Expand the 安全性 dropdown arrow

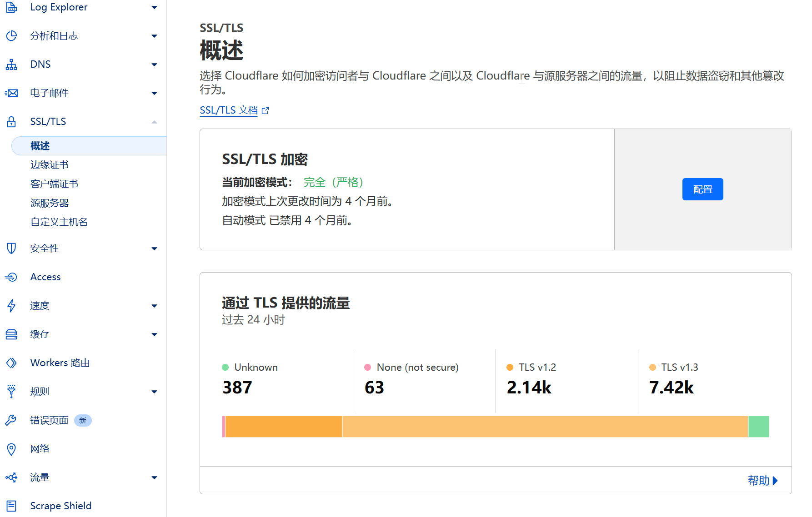point(154,249)
